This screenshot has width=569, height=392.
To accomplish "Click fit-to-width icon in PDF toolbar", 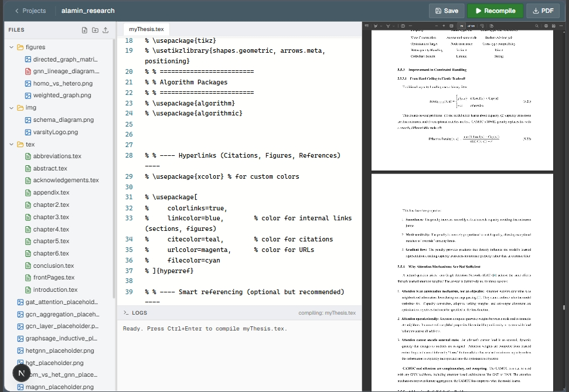I will click(x=451, y=26).
